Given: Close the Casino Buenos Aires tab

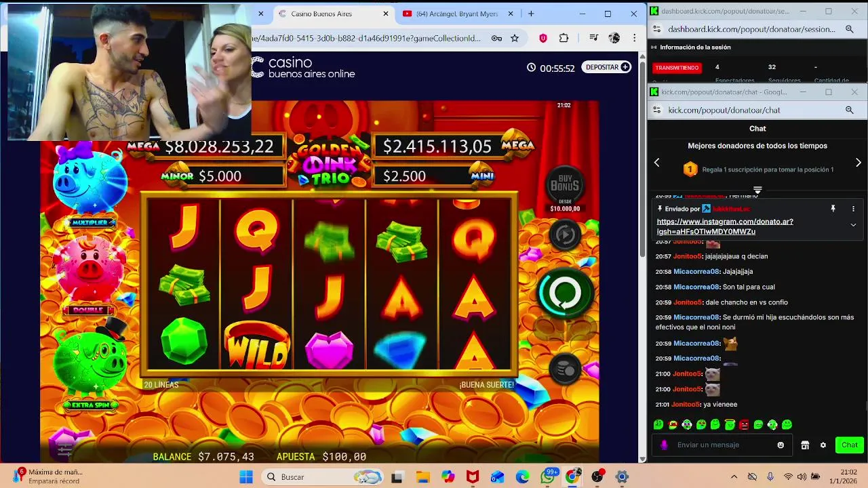Looking at the screenshot, I should [386, 14].
